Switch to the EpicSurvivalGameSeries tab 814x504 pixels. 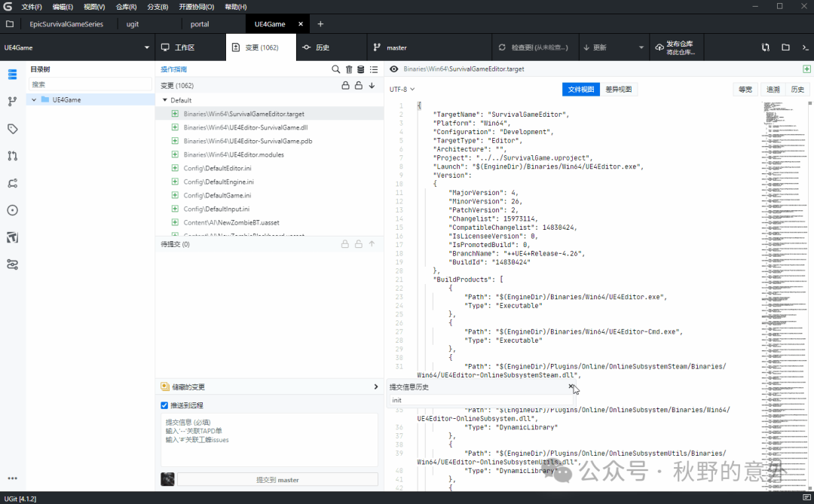66,24
